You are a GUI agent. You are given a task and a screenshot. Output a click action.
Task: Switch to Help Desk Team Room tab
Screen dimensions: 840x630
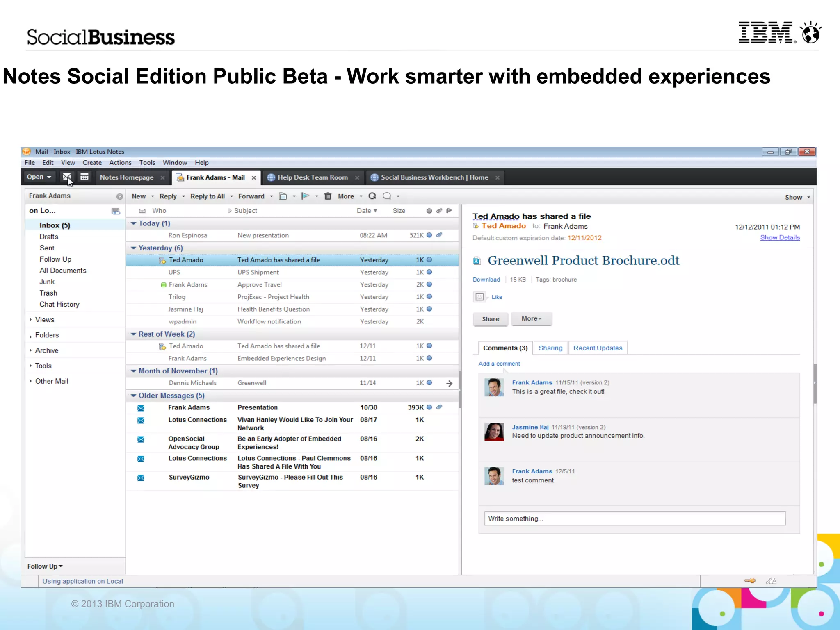coord(313,177)
